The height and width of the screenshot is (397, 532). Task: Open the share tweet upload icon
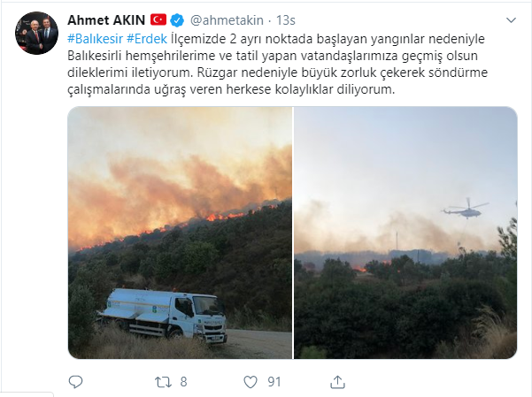coord(337,382)
